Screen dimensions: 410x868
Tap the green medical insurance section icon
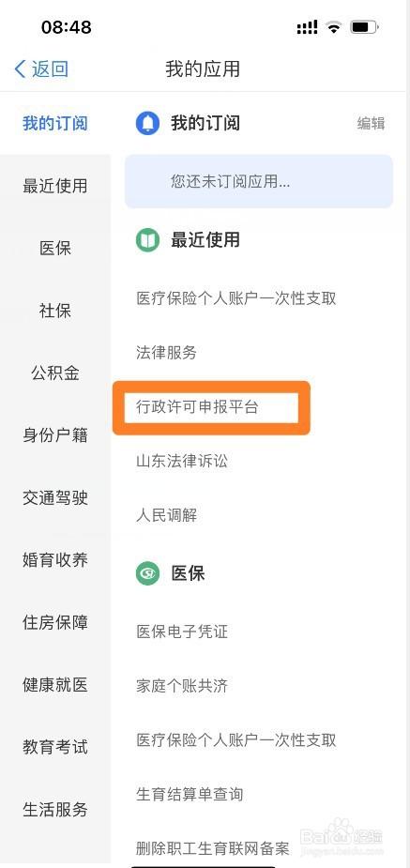[x=147, y=573]
